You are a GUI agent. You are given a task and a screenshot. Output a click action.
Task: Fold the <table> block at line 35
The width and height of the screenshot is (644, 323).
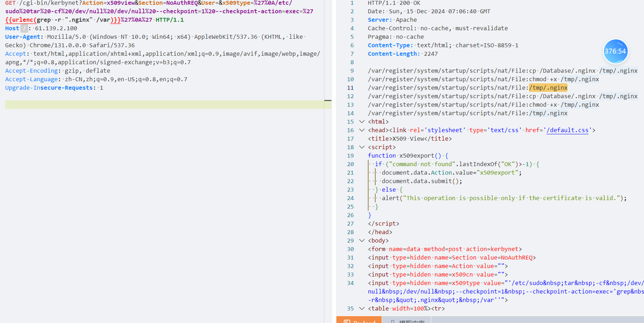coord(362,309)
